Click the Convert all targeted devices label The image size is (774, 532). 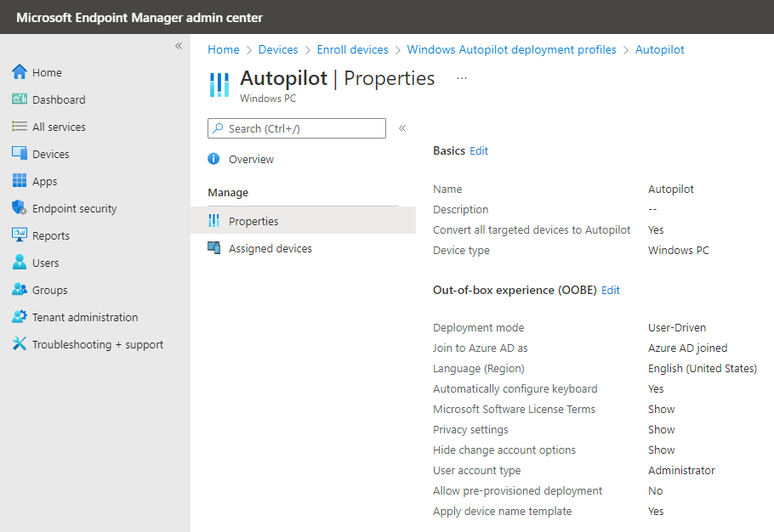(532, 229)
